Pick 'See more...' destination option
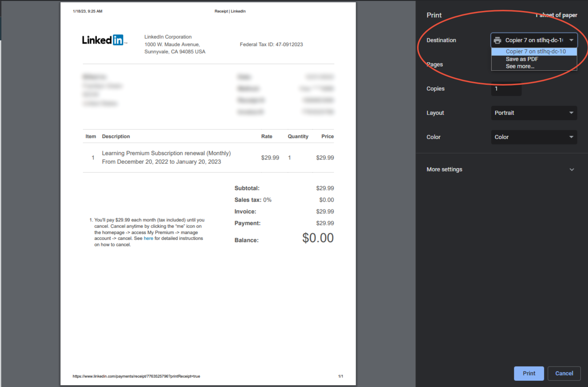Image resolution: width=588 pixels, height=387 pixels. point(534,66)
